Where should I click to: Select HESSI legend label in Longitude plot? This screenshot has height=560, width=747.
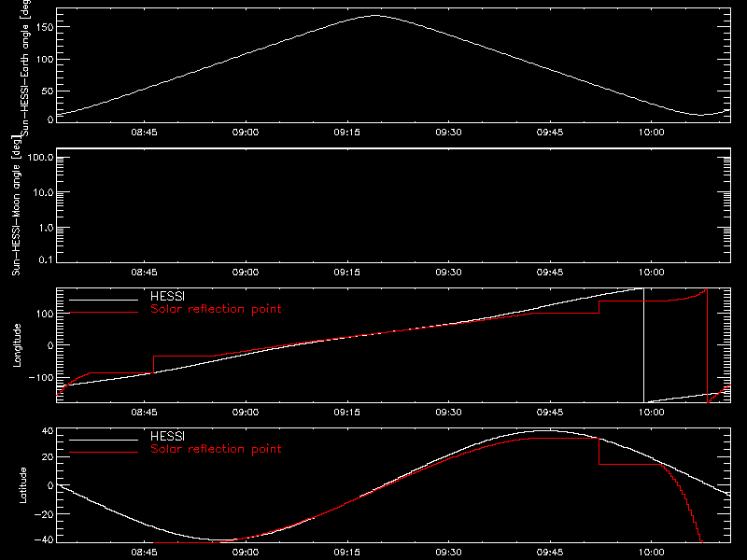167,296
